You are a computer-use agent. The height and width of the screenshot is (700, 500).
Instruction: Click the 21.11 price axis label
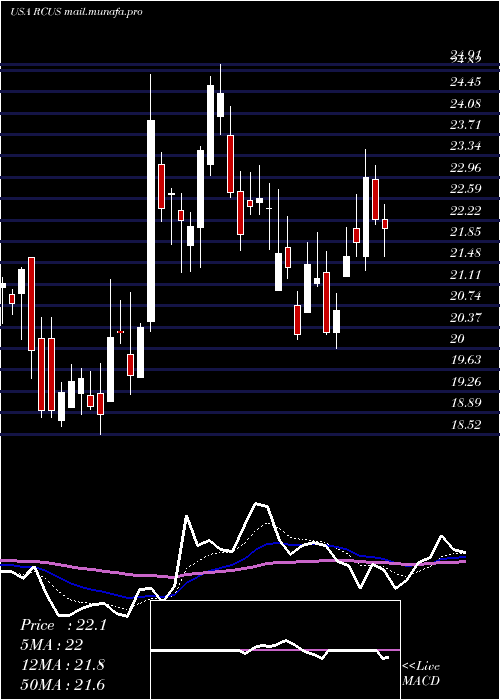point(466,275)
